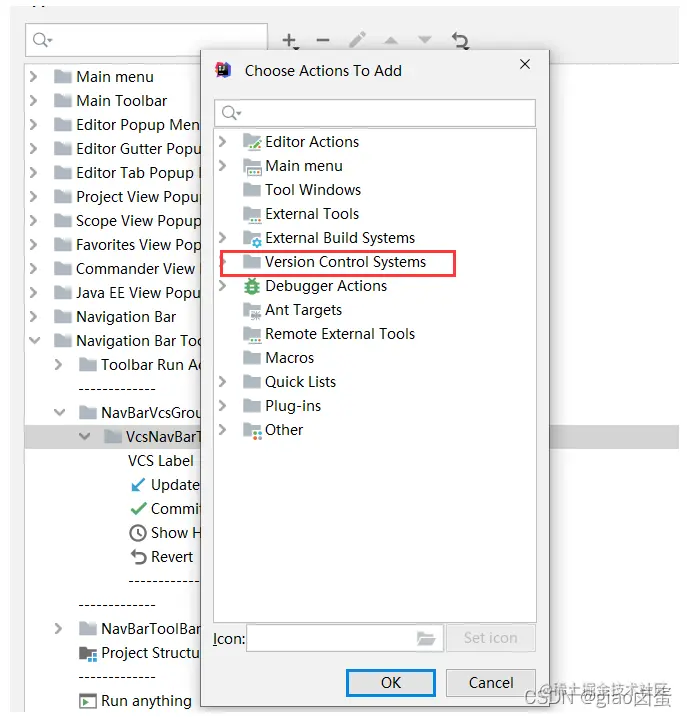Expand the Quick Lists node

223,381
